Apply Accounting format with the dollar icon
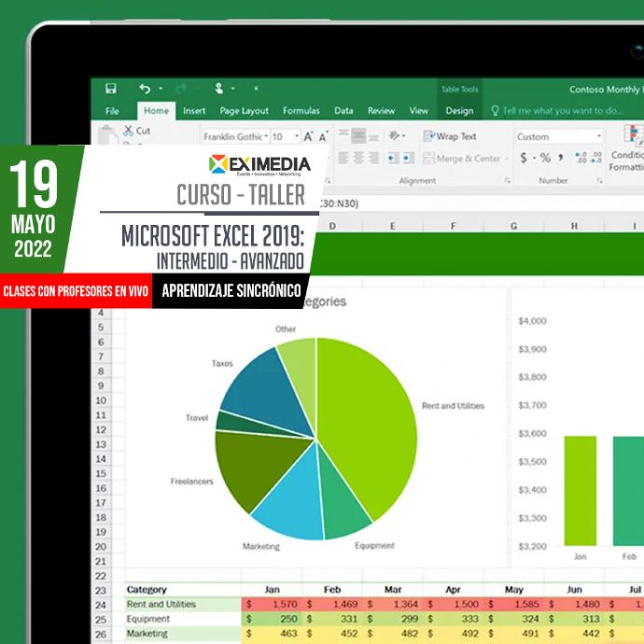Screen dimensions: 644x644 pos(524,158)
